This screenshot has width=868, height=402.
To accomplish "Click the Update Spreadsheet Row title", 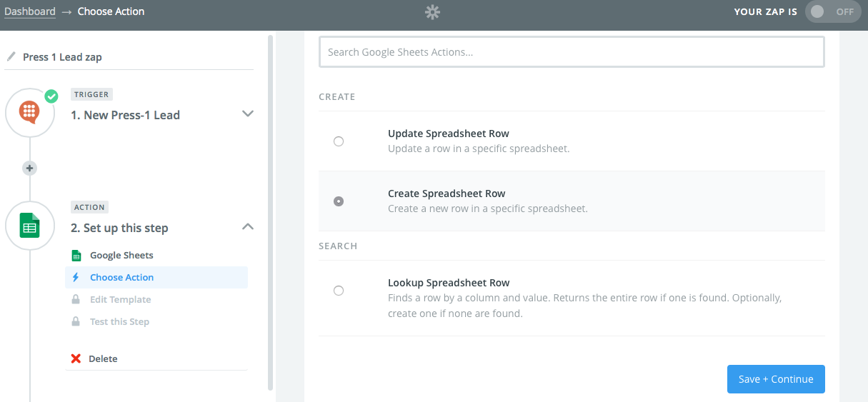I will pyautogui.click(x=449, y=134).
